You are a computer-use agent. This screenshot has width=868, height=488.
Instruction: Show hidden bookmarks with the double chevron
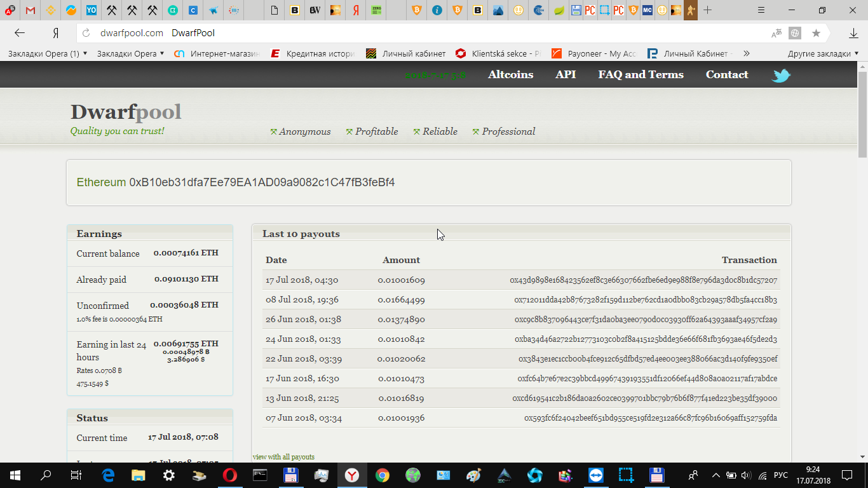[746, 53]
